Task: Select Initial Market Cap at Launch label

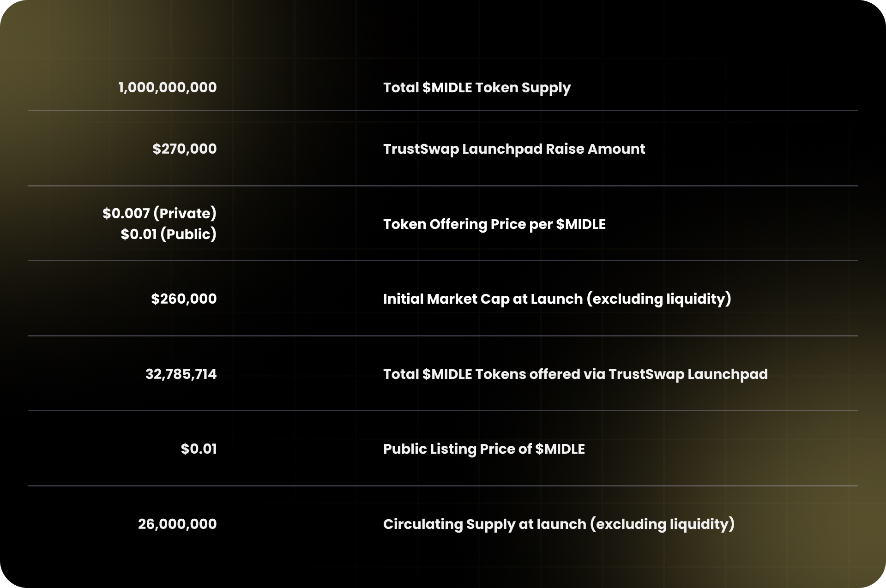Action: [557, 299]
